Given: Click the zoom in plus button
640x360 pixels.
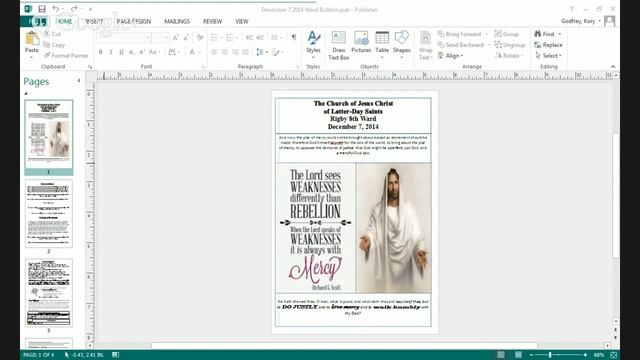Looking at the screenshot, I should coord(585,355).
